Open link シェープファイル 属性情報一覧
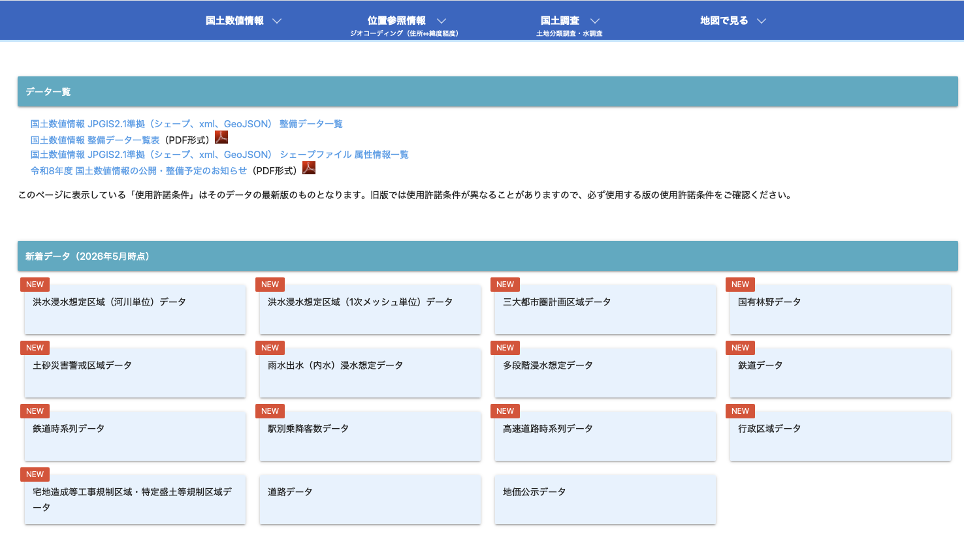 [219, 155]
